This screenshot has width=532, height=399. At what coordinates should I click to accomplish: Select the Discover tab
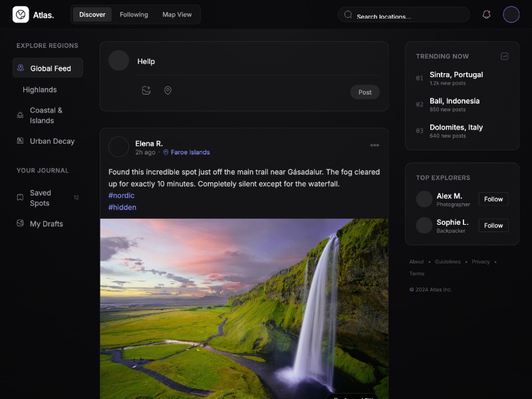(92, 15)
